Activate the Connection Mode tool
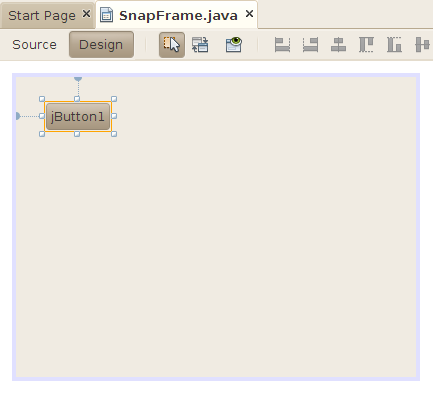The width and height of the screenshot is (433, 394). pos(200,45)
